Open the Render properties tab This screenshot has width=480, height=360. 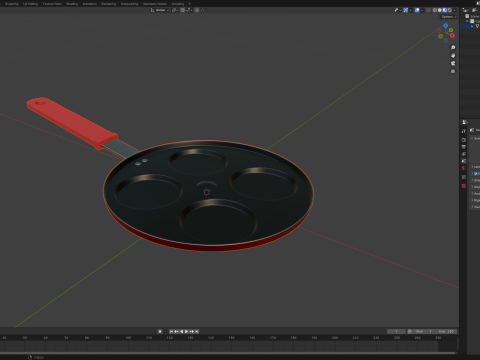click(x=463, y=140)
